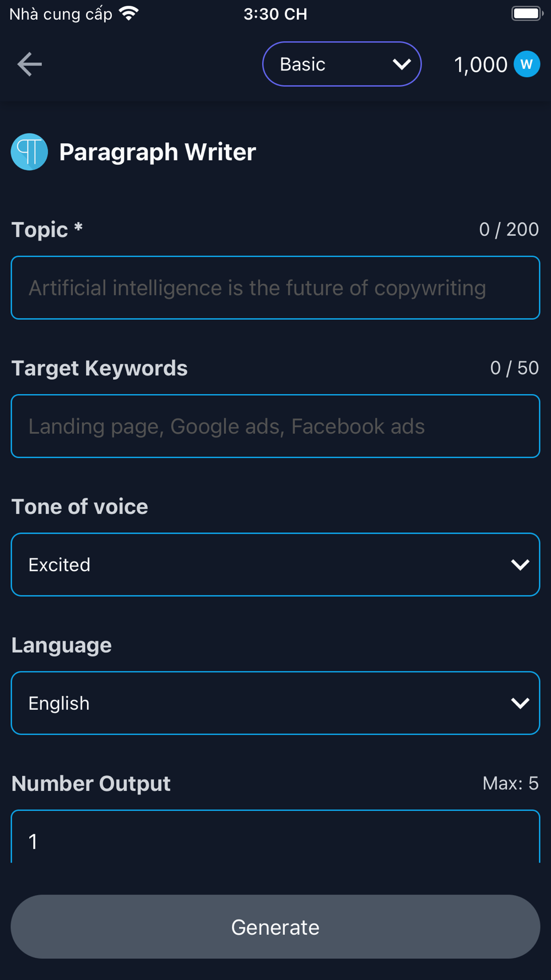Image resolution: width=551 pixels, height=980 pixels.
Task: Tap the Topic 0 / 200 character counter
Action: pyautogui.click(x=509, y=229)
